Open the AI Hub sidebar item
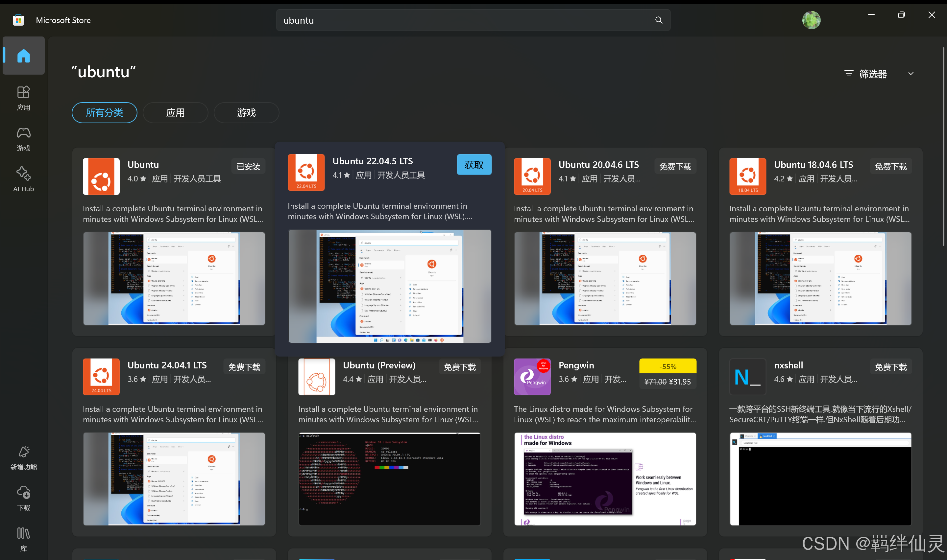Viewport: 947px width, 560px height. click(x=23, y=179)
